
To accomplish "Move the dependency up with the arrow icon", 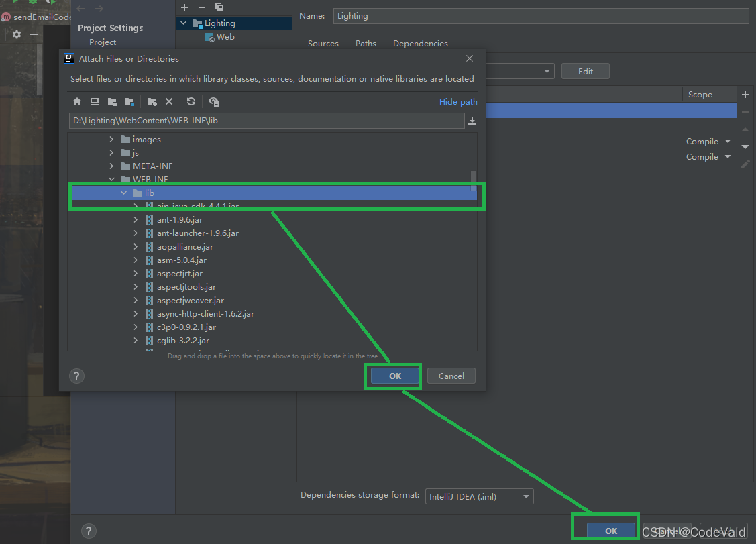I will coord(745,129).
